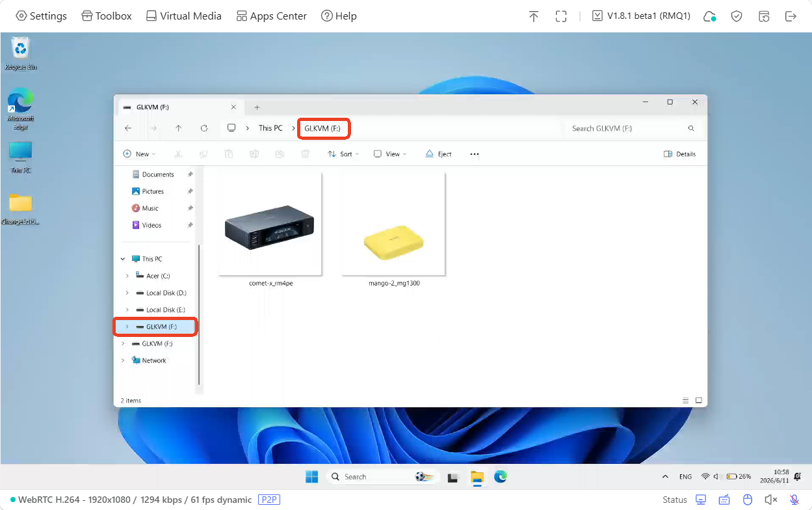812x510 pixels.
Task: Click This PC in the address breadcrumb
Action: pyautogui.click(x=270, y=128)
